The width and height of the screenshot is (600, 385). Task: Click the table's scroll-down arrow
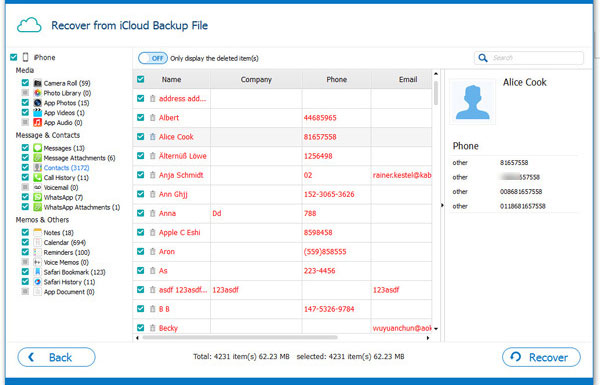pyautogui.click(x=436, y=329)
